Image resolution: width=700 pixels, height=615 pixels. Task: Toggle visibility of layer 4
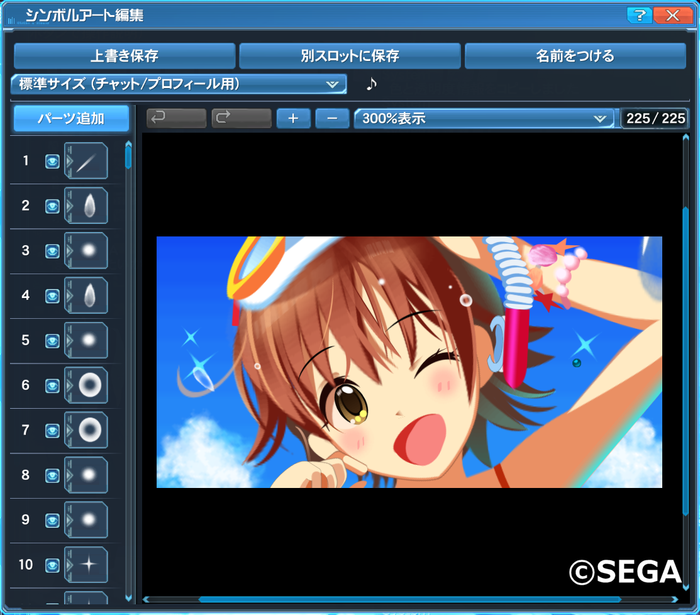click(x=52, y=296)
